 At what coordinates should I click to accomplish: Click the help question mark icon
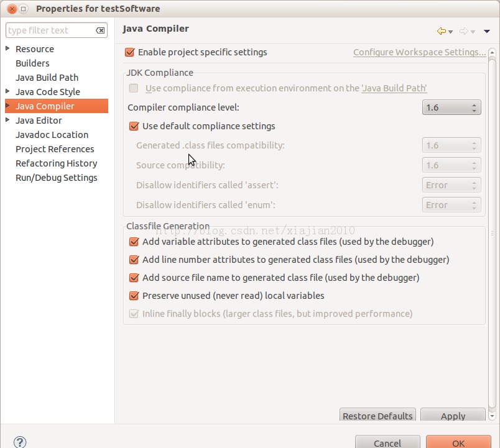19,442
